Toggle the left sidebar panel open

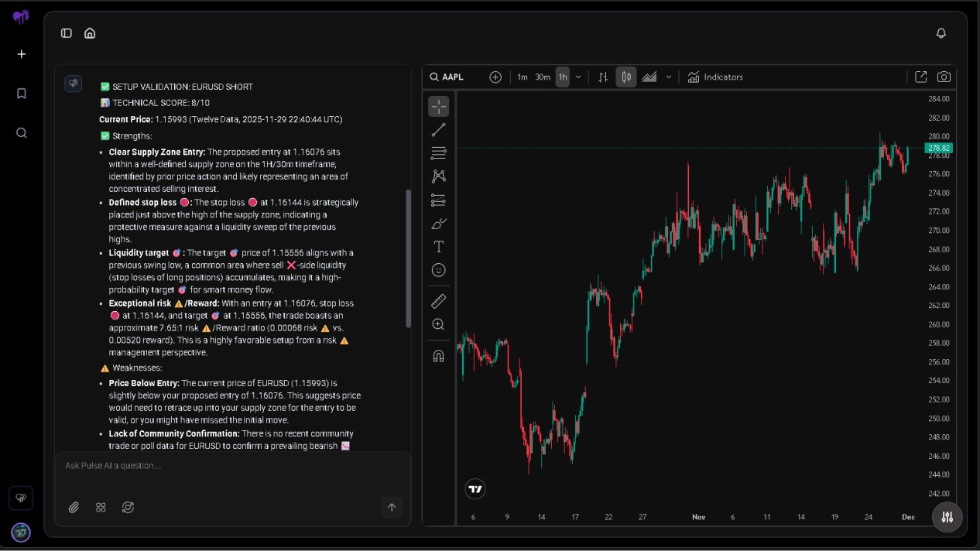coord(66,33)
